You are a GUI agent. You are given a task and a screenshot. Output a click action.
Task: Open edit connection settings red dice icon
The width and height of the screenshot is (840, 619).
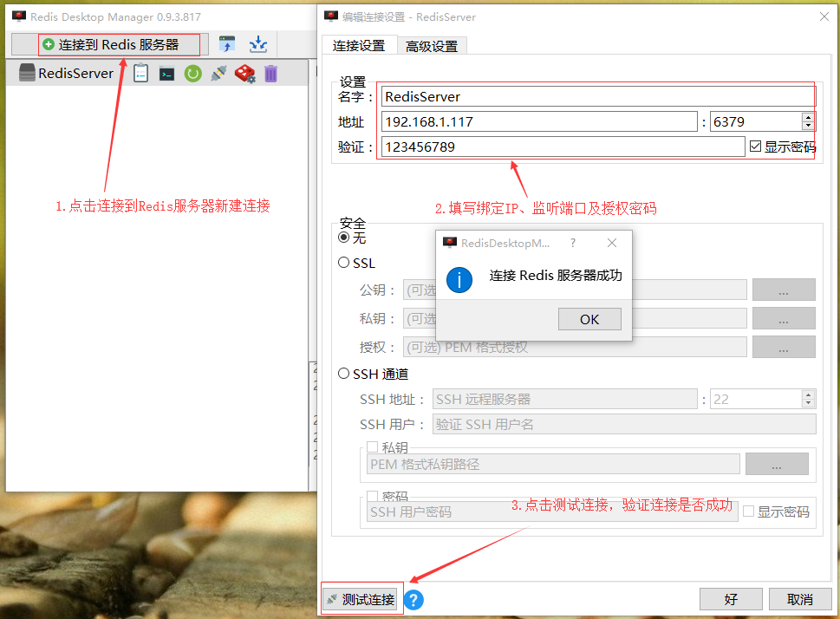coord(244,74)
